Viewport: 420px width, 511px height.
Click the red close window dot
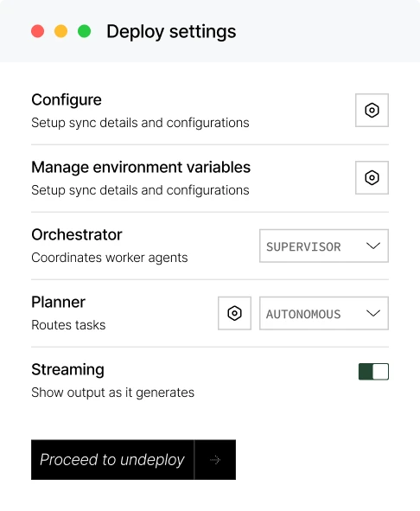(x=38, y=31)
